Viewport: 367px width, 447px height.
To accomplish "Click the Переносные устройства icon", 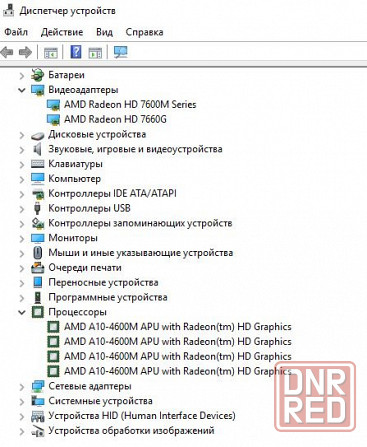I will pyautogui.click(x=37, y=282).
